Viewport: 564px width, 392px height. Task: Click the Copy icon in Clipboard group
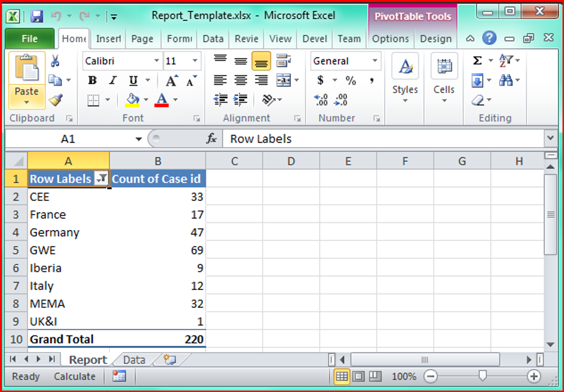(55, 79)
